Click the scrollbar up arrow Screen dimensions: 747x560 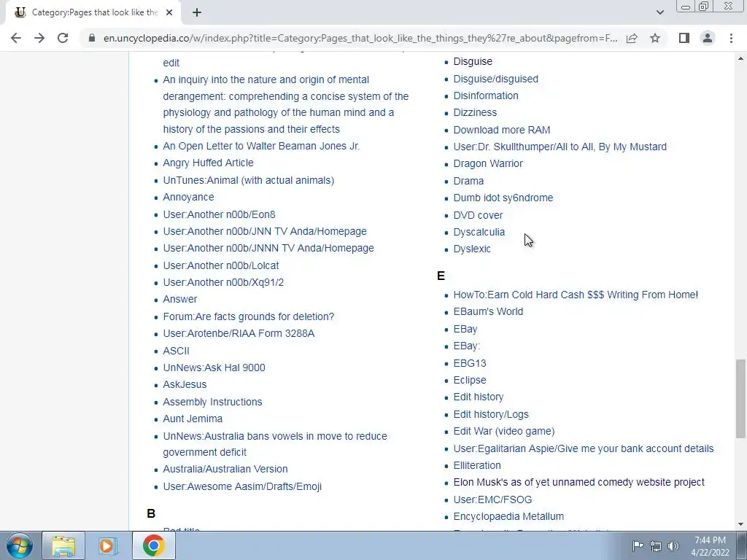pyautogui.click(x=740, y=58)
